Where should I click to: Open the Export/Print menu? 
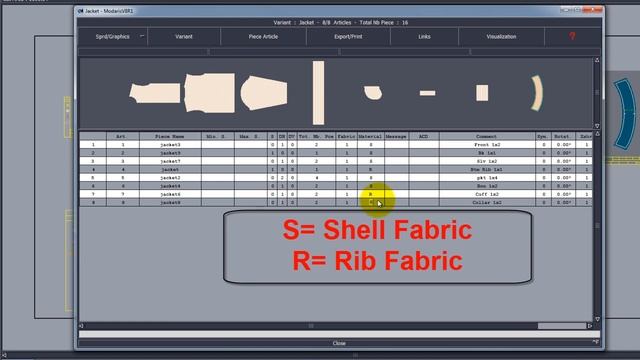tap(348, 37)
